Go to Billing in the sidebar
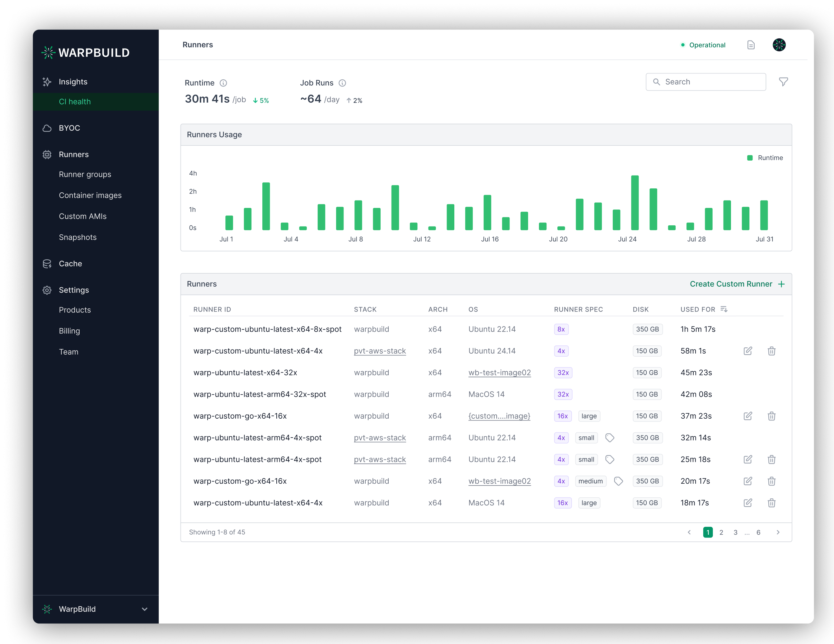 click(69, 331)
